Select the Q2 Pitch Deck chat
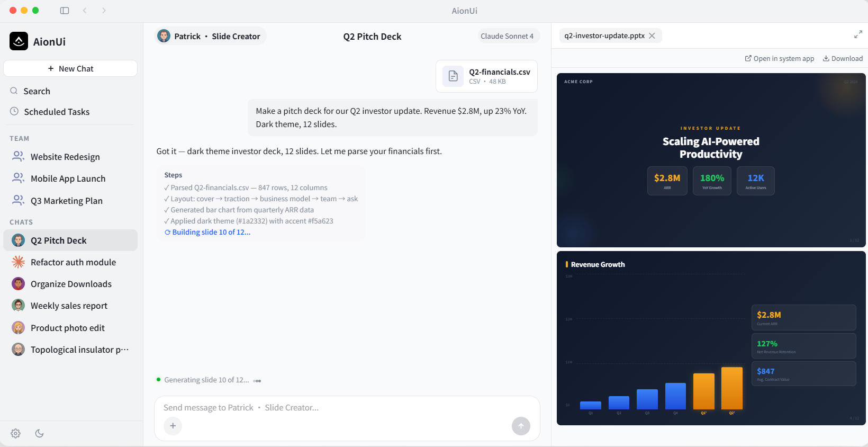This screenshot has height=447, width=868. (x=70, y=240)
